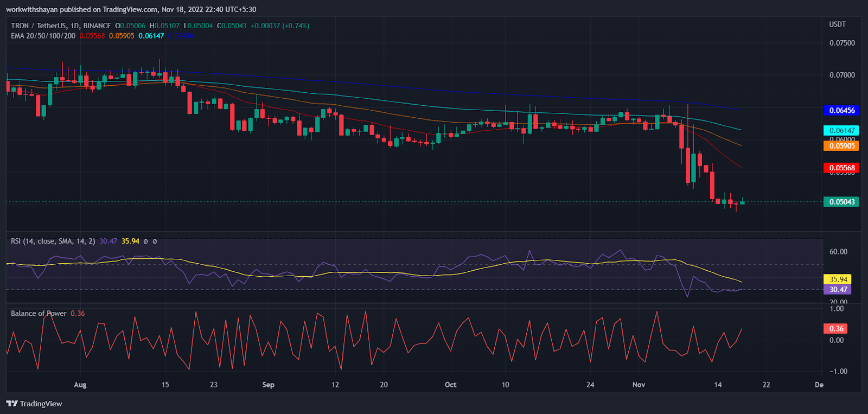Click the 0.07000 price axis label
The width and height of the screenshot is (868, 414).
[x=842, y=75]
